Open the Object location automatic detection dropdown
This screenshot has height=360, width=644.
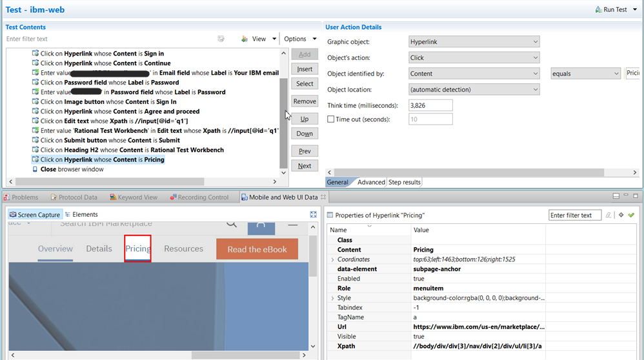pos(474,90)
